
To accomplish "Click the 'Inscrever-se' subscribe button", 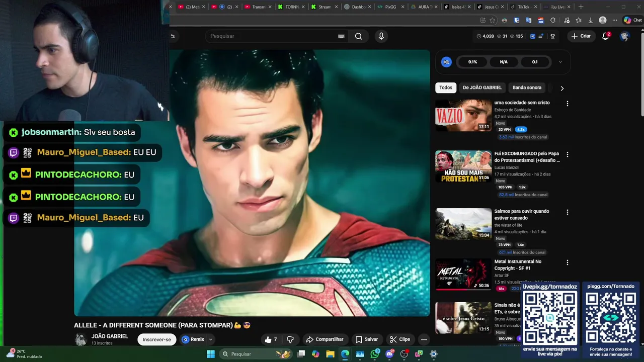I will point(157,339).
